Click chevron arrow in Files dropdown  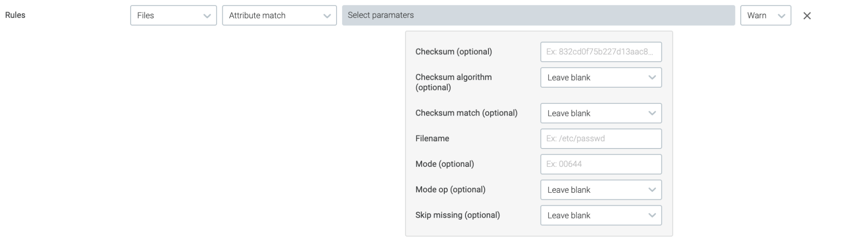(x=207, y=16)
